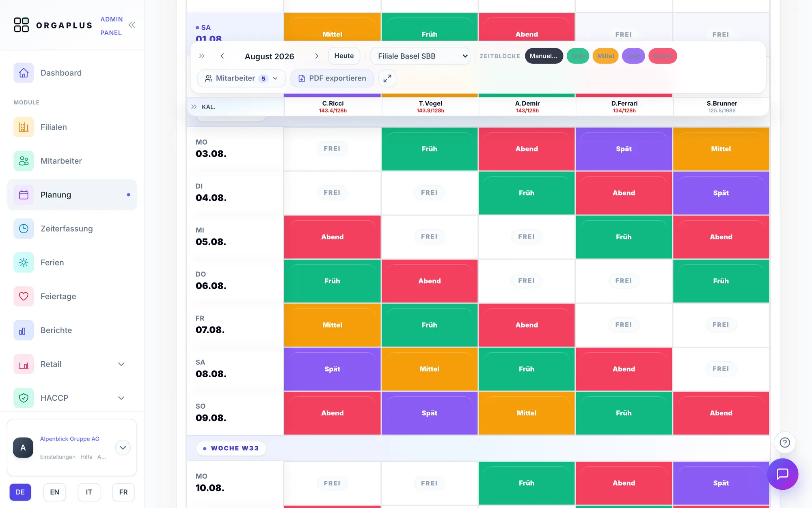Click the OrgaPlus logo icon
The width and height of the screenshot is (812, 508).
(21, 25)
